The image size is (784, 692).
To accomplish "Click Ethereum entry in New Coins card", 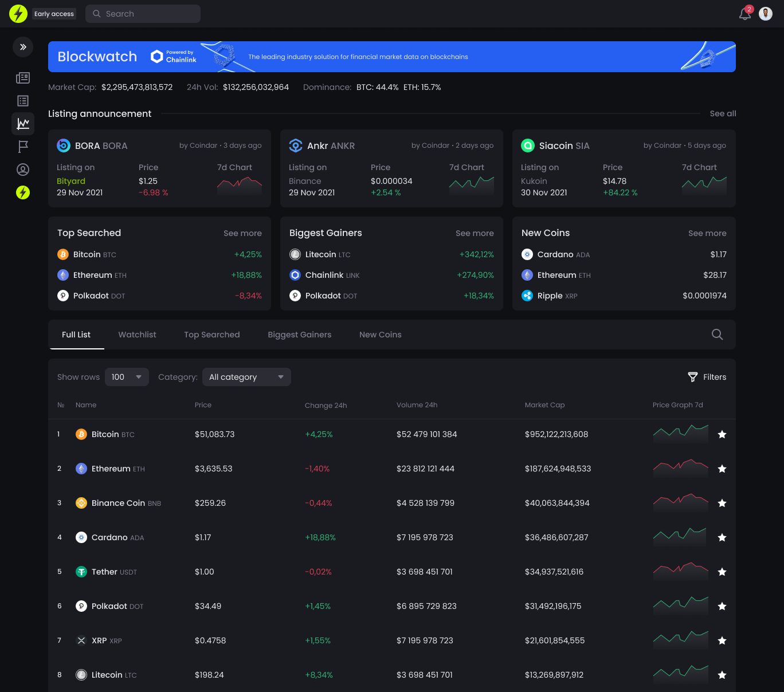I will [556, 275].
